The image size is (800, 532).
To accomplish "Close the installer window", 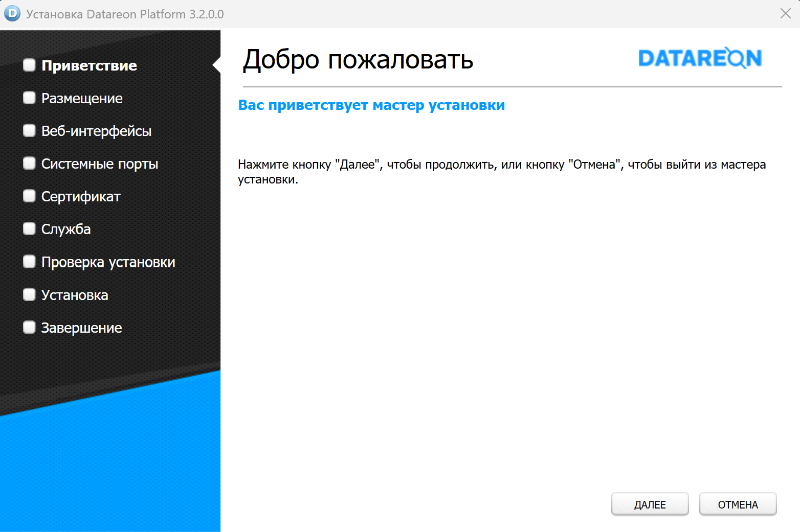I will click(785, 14).
